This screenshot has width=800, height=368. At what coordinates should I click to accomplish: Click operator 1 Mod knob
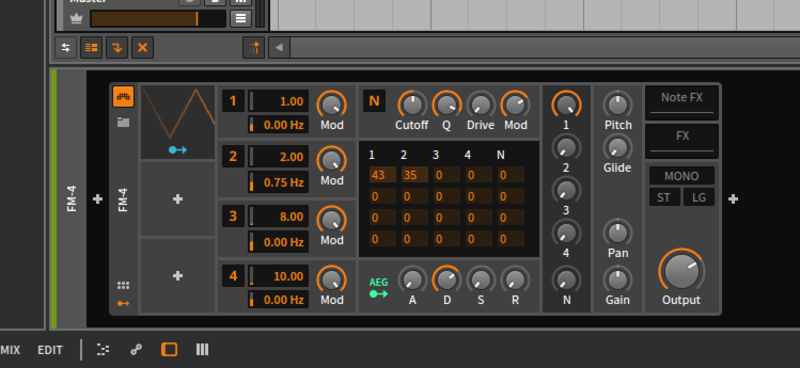[x=331, y=105]
